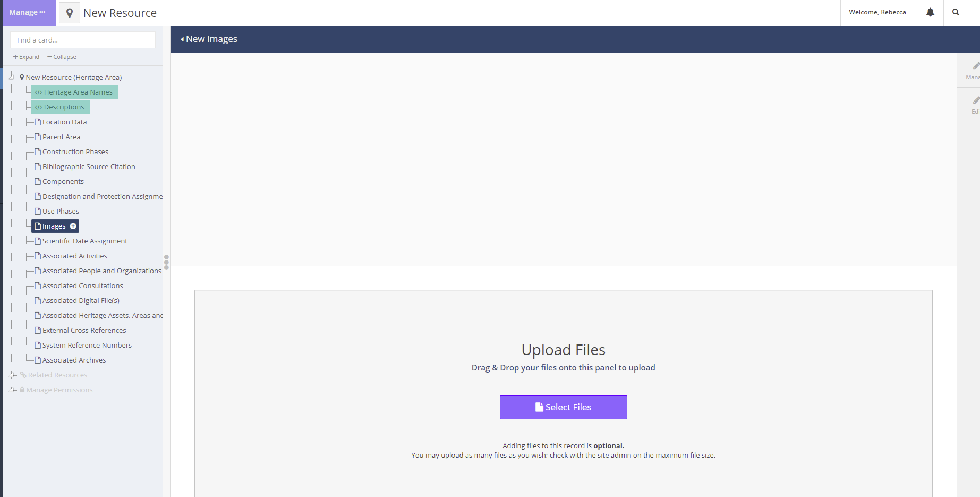Screen dimensions: 980x497
Task: Click the </> icon on Descriptions card
Action: pos(38,107)
